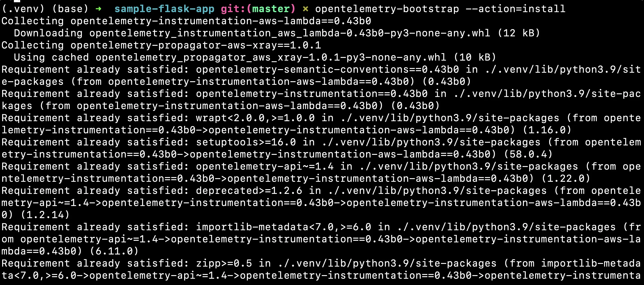Click 'Collecting opentelemetry-propagator-aws-xray==1.0.1' line
644x285 pixels.
click(x=161, y=45)
